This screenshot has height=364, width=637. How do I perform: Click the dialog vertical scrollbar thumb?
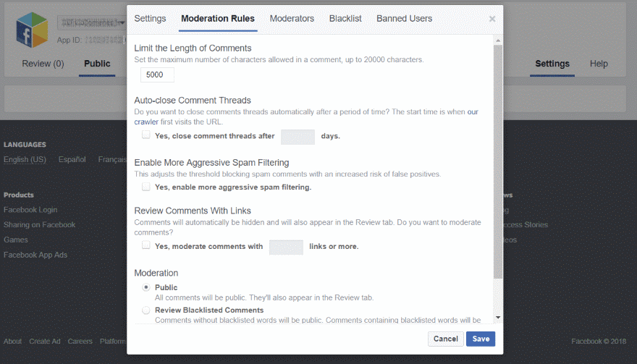498,161
